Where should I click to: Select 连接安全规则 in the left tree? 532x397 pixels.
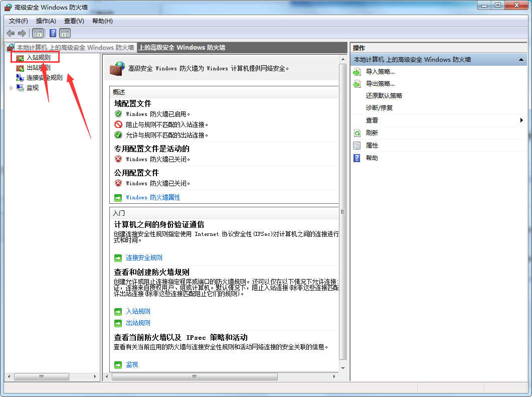pyautogui.click(x=44, y=78)
